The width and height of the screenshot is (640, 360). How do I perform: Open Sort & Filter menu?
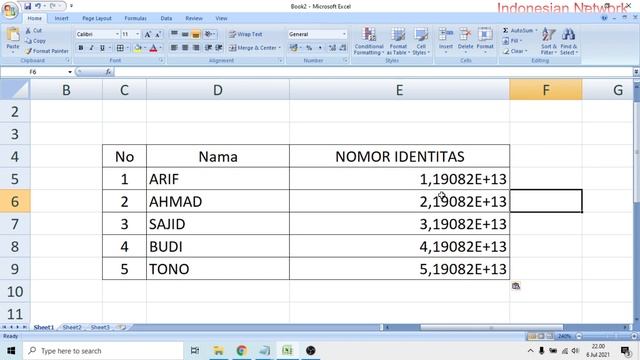tap(549, 41)
